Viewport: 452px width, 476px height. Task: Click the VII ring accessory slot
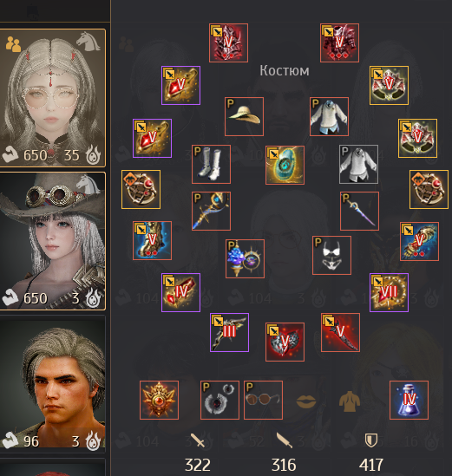[390, 293]
